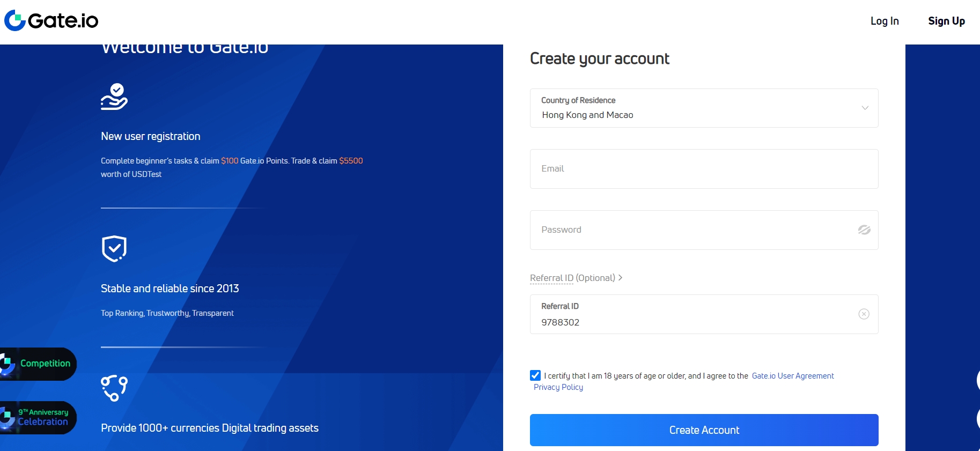This screenshot has width=980, height=451.
Task: Open the 9th Anniversary Celebration badge
Action: [x=39, y=417]
